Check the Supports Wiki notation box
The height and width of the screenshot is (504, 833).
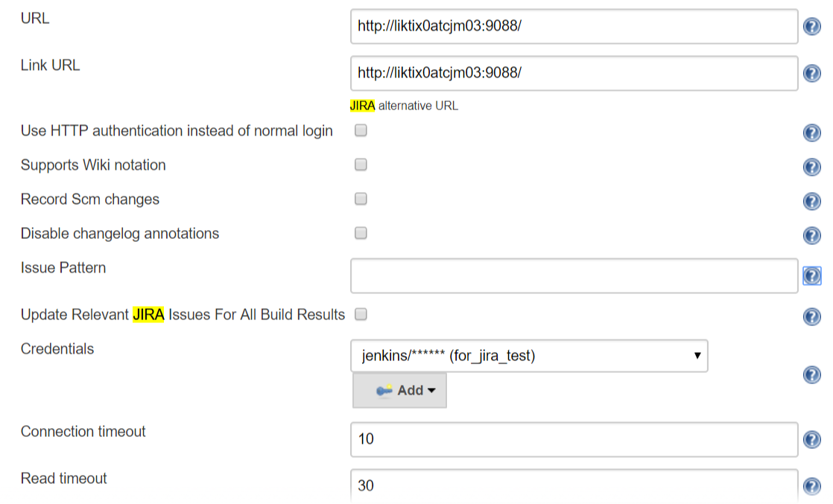[360, 165]
